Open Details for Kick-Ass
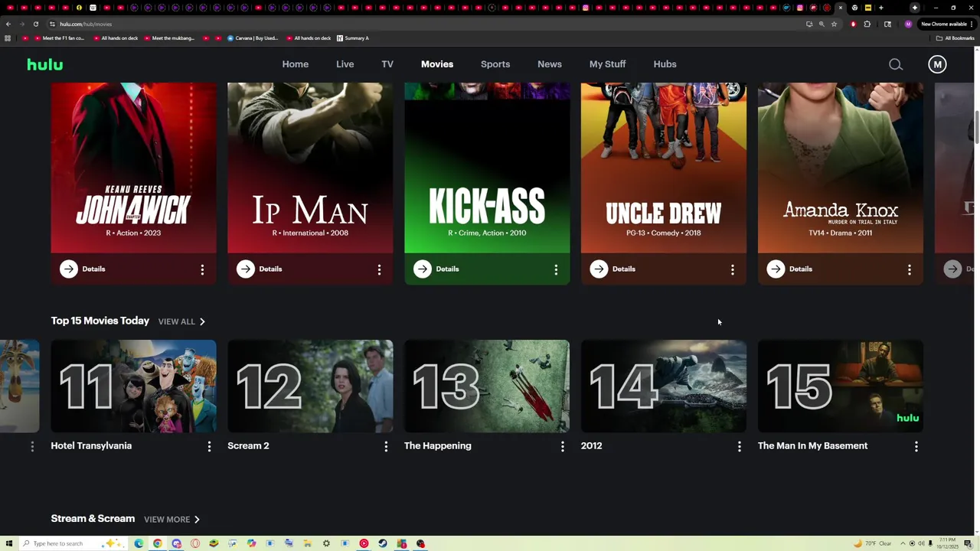980x551 pixels. tap(447, 269)
